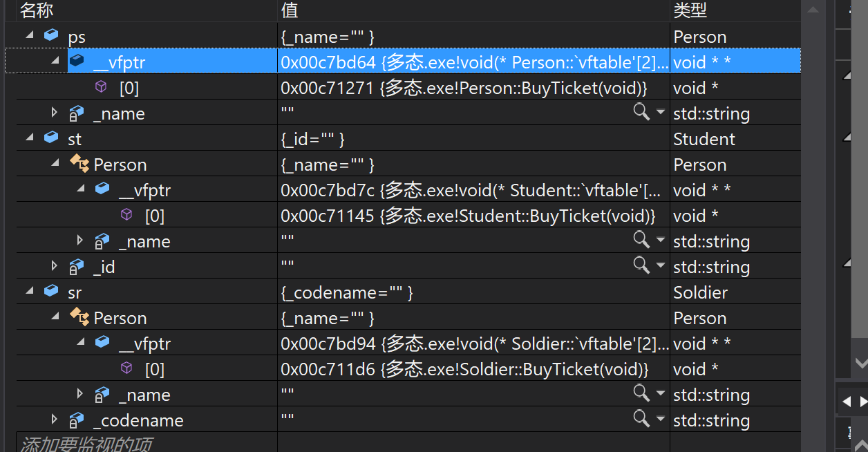Viewport: 868px width, 452px height.
Task: Click the blue cube icon beside ps
Action: point(51,36)
